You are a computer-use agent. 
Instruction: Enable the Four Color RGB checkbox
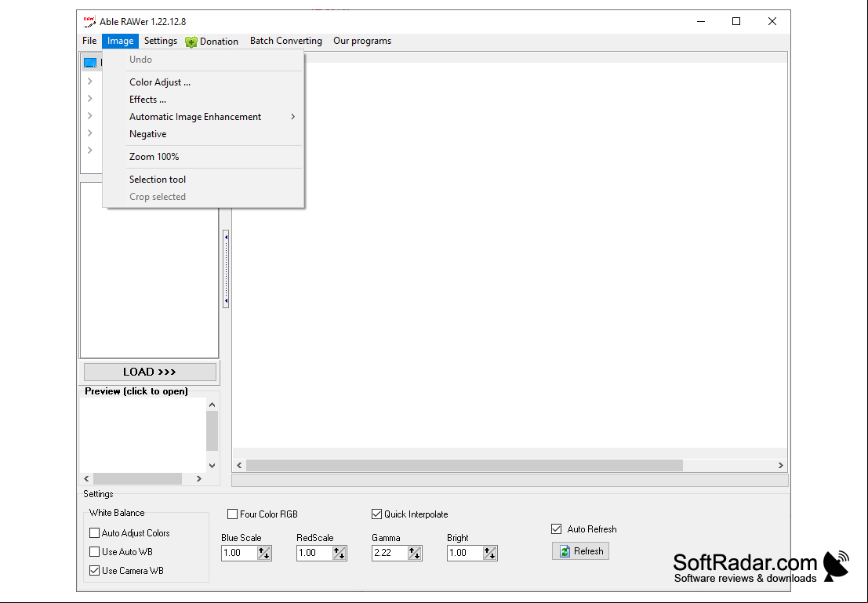click(x=233, y=514)
